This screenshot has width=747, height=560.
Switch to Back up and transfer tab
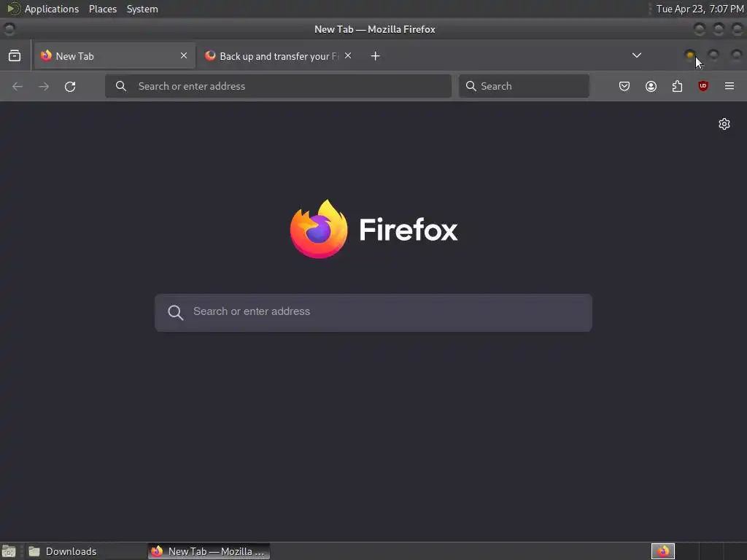pos(278,55)
